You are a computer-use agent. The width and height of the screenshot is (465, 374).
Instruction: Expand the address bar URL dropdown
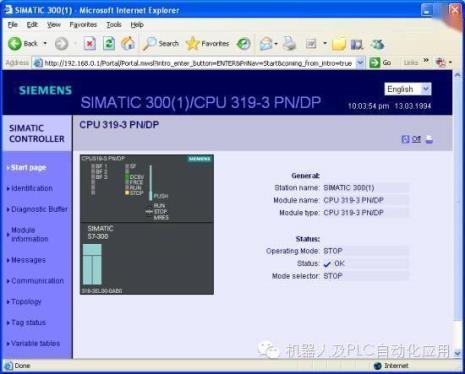360,62
